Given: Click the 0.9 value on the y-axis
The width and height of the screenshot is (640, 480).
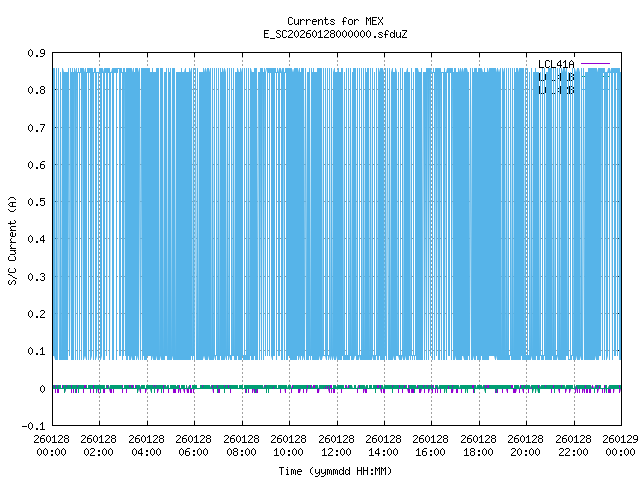Looking at the screenshot, I should pos(34,53).
